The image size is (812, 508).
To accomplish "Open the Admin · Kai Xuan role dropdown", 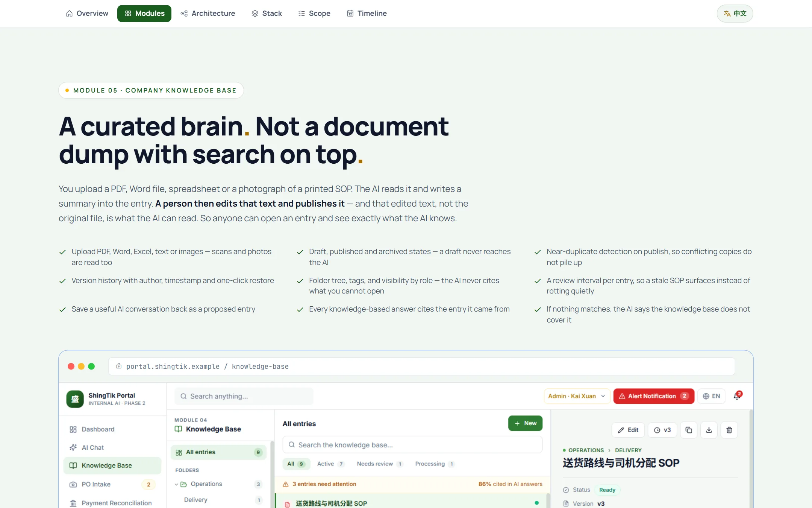I will (x=577, y=396).
